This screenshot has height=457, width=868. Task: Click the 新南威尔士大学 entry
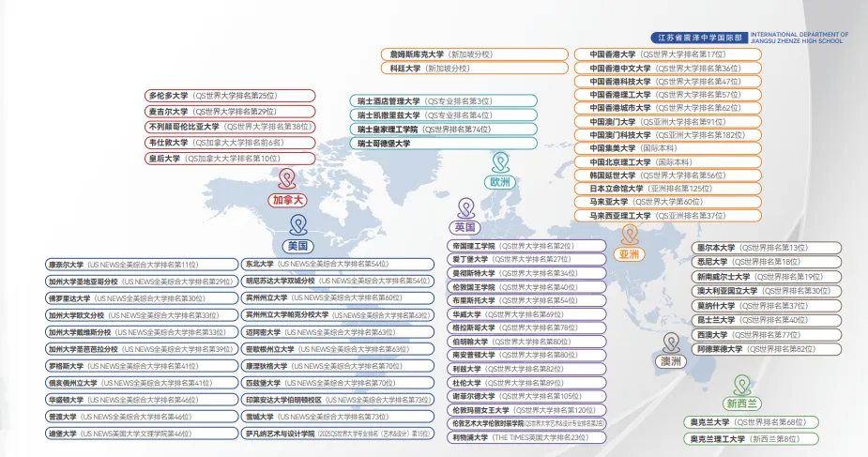tap(766, 277)
